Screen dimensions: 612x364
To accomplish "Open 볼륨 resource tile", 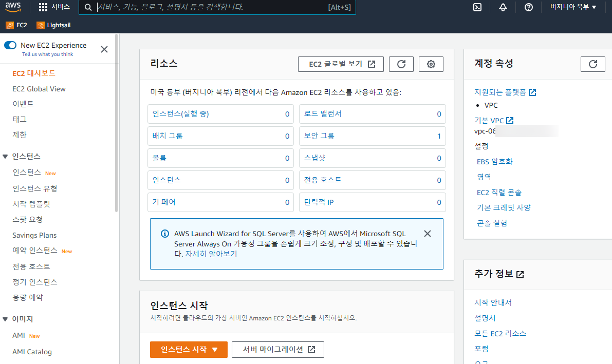I will (220, 158).
